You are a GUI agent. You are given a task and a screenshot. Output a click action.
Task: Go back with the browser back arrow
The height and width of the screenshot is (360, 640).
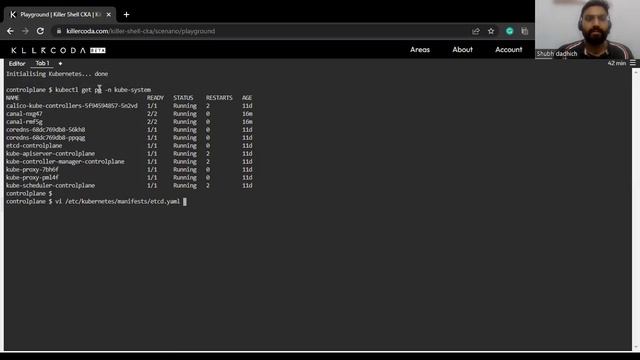point(10,31)
